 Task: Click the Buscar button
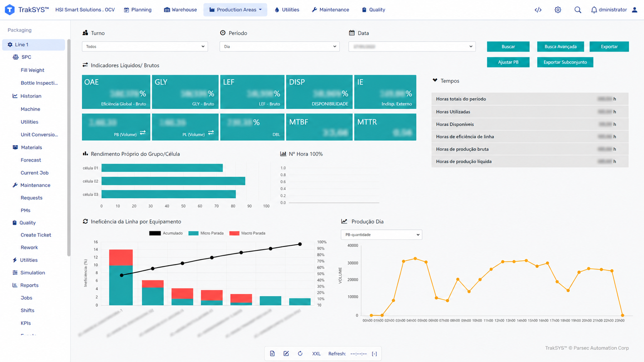coord(508,47)
